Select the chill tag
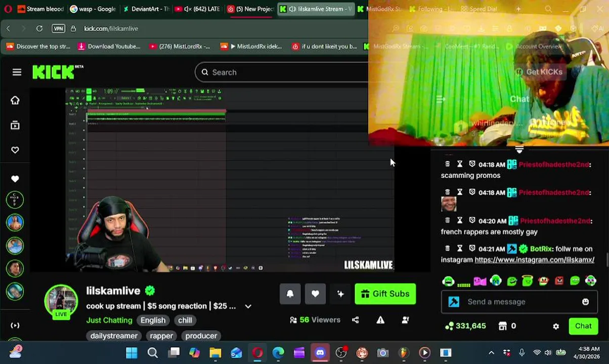Screen dimensions: 609x364 [x=185, y=320]
